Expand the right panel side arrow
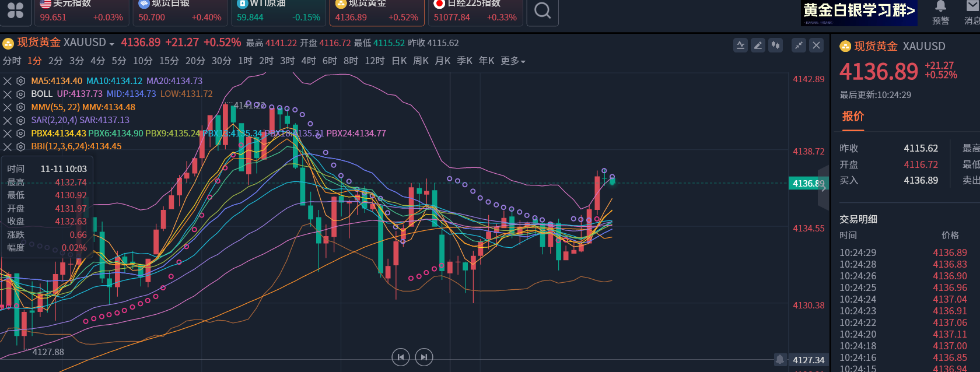980x372 pixels. pyautogui.click(x=823, y=188)
